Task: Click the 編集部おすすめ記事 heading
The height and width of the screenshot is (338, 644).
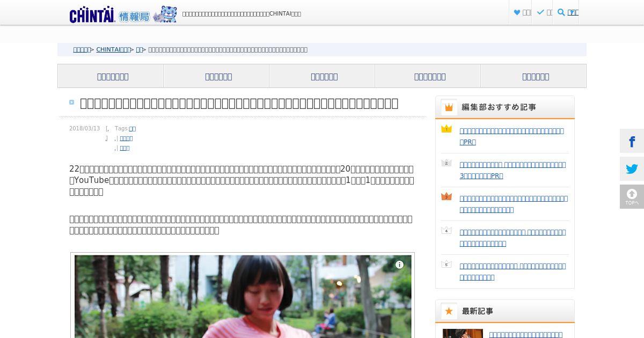Action: click(499, 107)
